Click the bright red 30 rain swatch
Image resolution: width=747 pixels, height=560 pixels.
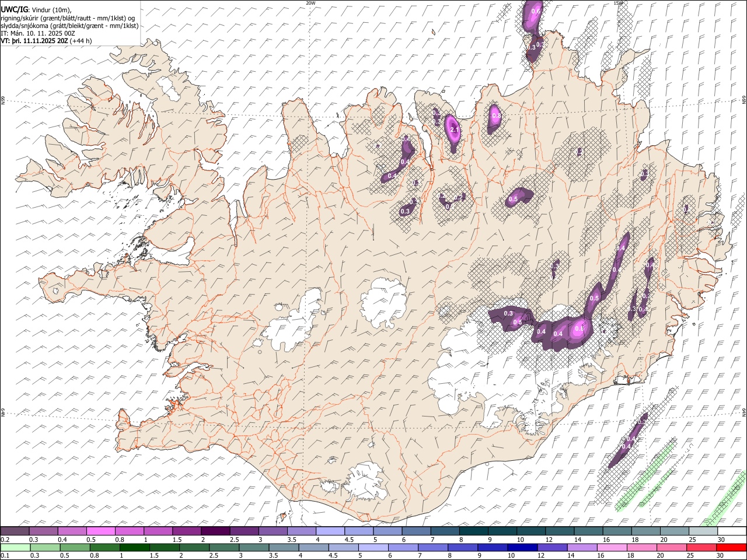pyautogui.click(x=731, y=547)
